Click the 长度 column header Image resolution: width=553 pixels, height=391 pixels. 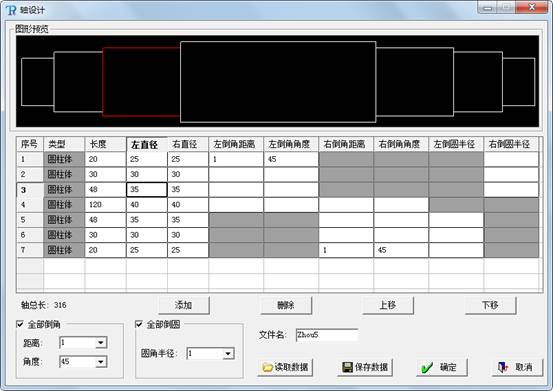(x=105, y=144)
